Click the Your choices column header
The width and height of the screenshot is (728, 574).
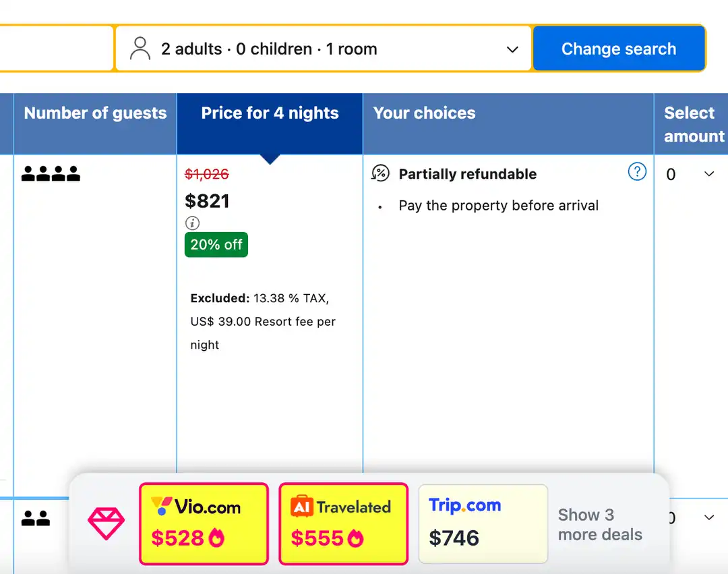click(x=425, y=113)
